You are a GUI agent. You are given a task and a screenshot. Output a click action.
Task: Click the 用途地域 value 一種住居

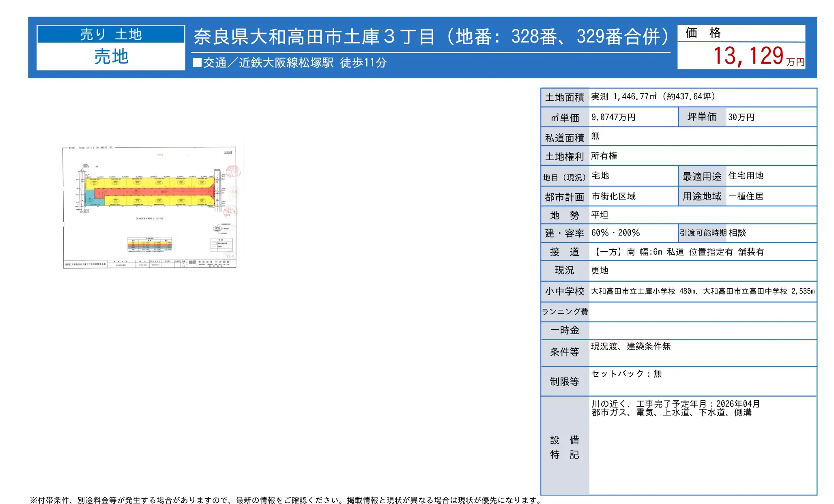pos(746,196)
